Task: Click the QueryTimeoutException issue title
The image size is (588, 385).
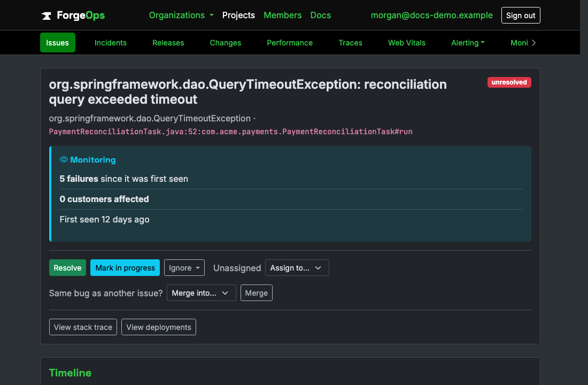Action: (x=247, y=92)
